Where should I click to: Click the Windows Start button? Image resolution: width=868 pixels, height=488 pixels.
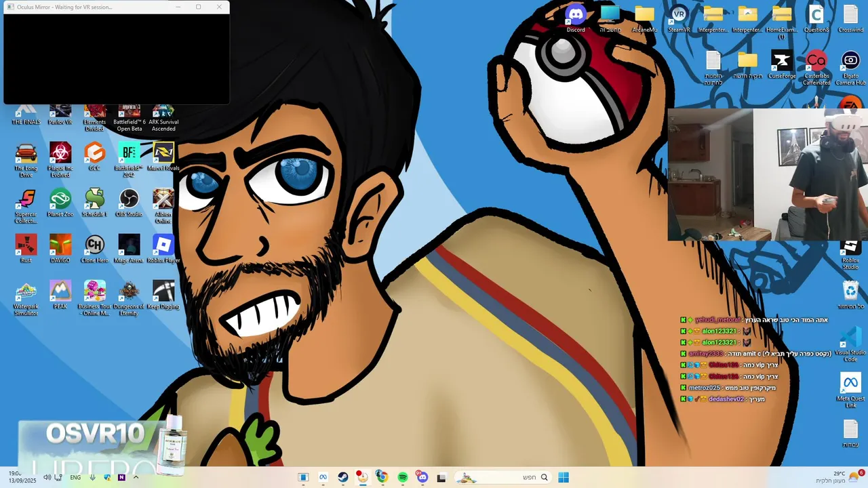click(564, 477)
